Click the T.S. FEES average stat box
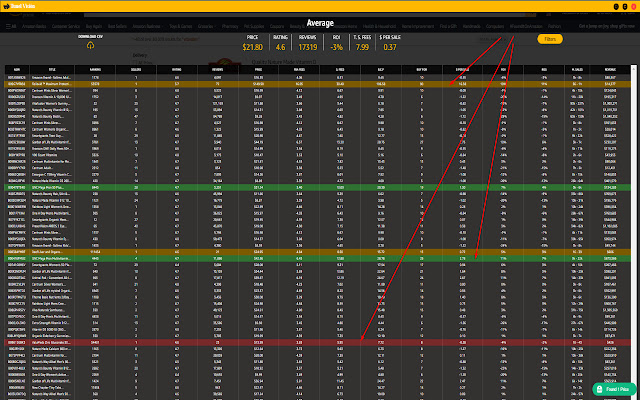Image resolution: width=640 pixels, height=400 pixels. [x=362, y=43]
